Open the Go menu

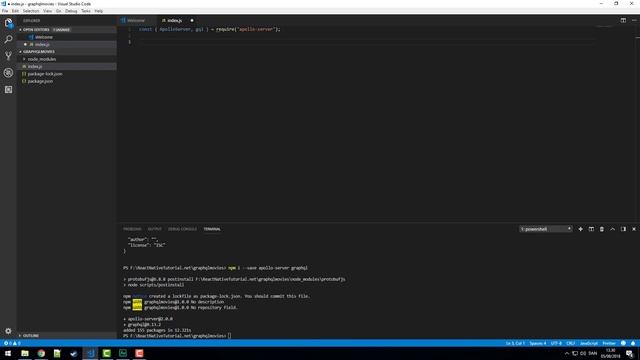58,11
